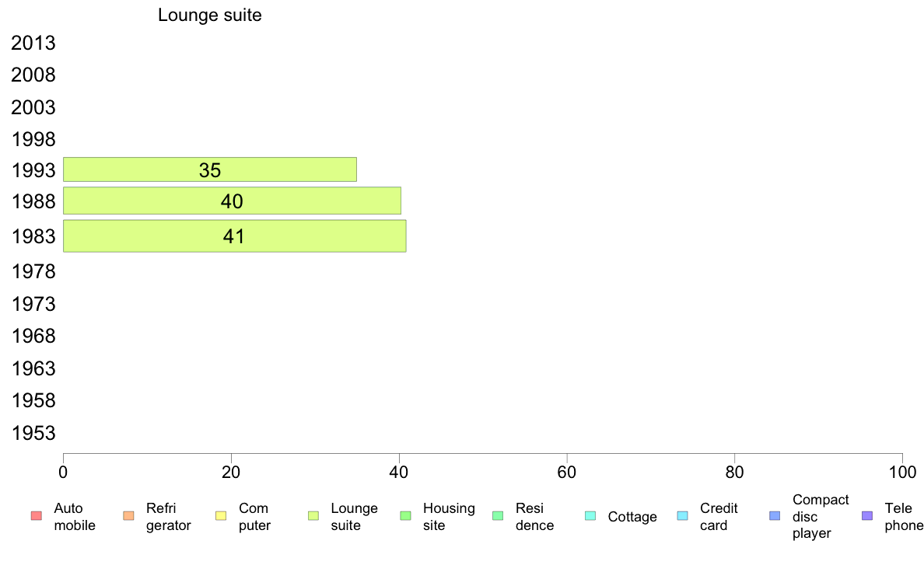The width and height of the screenshot is (924, 572).
Task: Click the Automobile red legend swatch
Action: (x=36, y=516)
